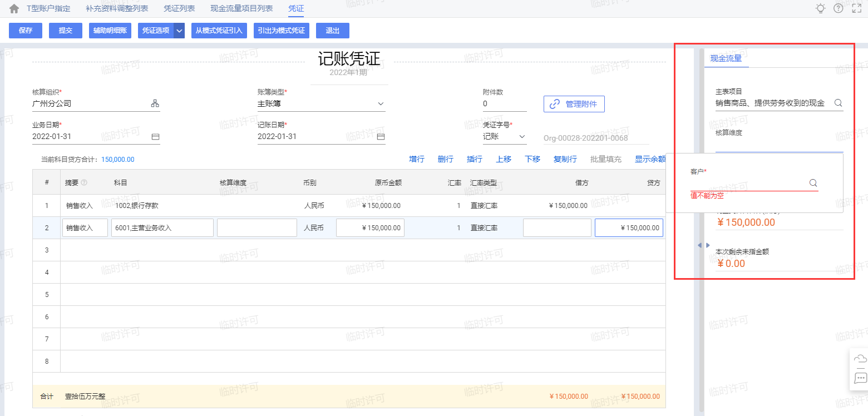Click the 删行 link
Viewport: 868px width, 416px height.
coord(446,159)
